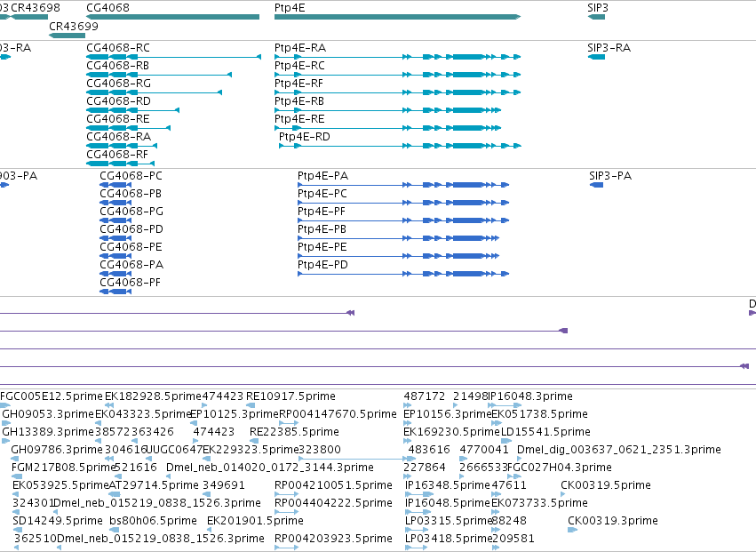Click the Ptp4E-RB transcript label
Screen dimensions: 756x552
(298, 101)
